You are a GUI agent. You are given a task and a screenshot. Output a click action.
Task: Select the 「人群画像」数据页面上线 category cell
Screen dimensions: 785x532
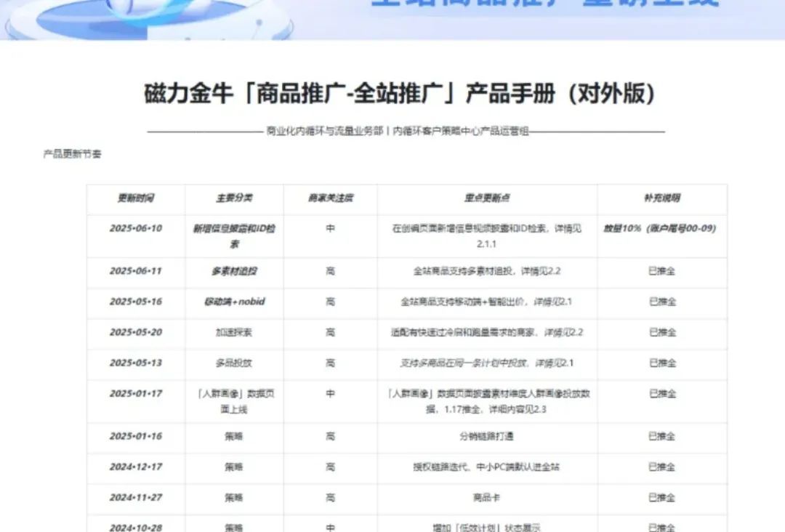(234, 401)
